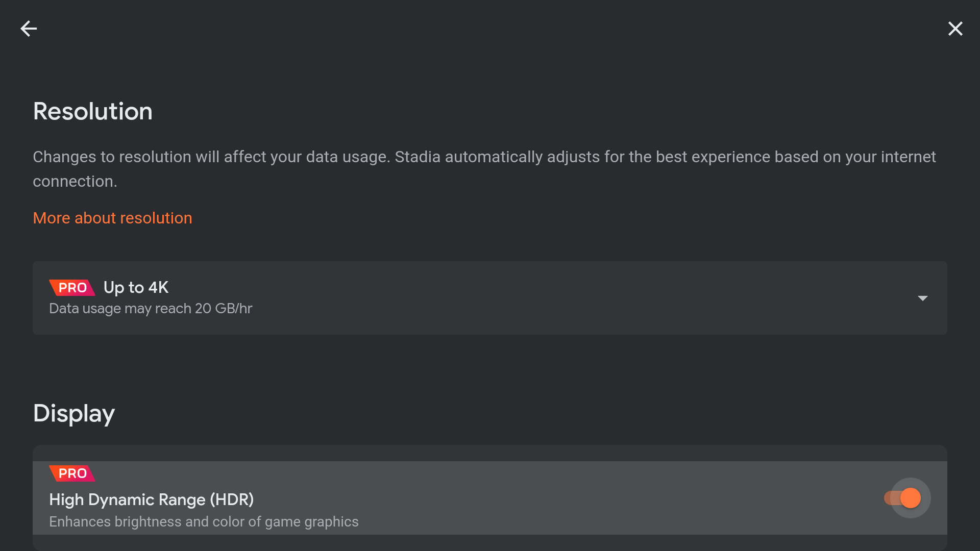Click the orange knob of the HDR switch

pos(911,498)
